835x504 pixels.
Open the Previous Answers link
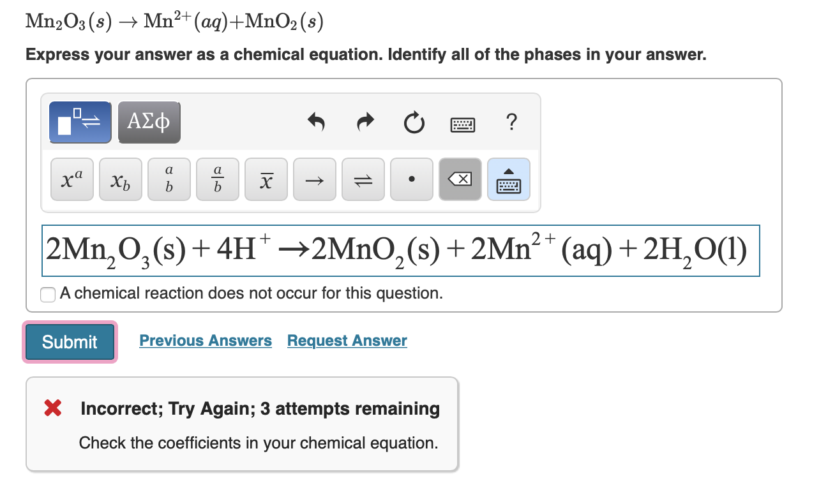[206, 340]
